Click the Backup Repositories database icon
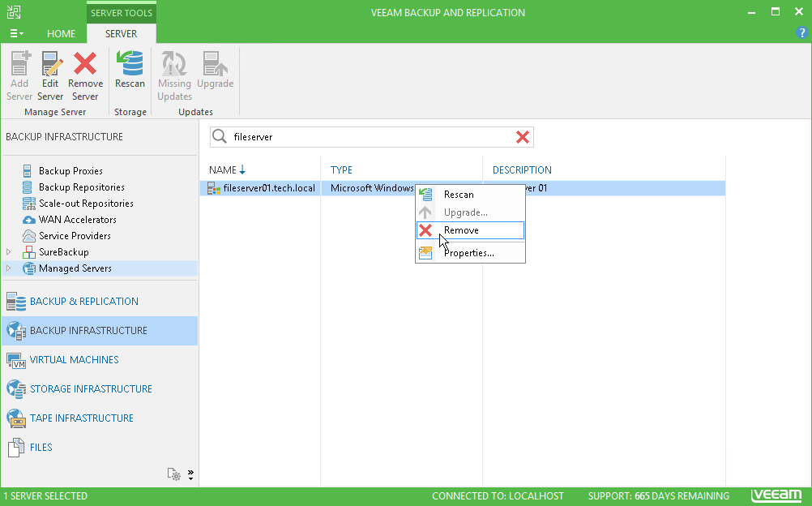 (x=28, y=187)
